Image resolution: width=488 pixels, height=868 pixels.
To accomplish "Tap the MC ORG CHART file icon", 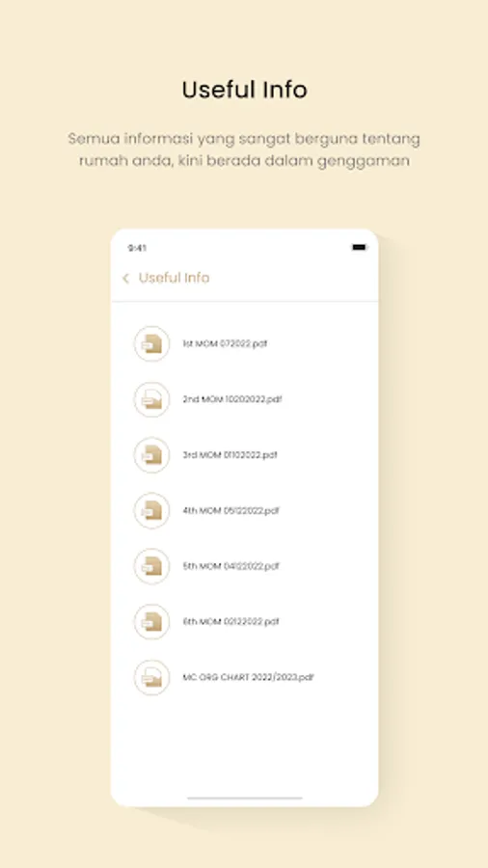I will pos(151,678).
